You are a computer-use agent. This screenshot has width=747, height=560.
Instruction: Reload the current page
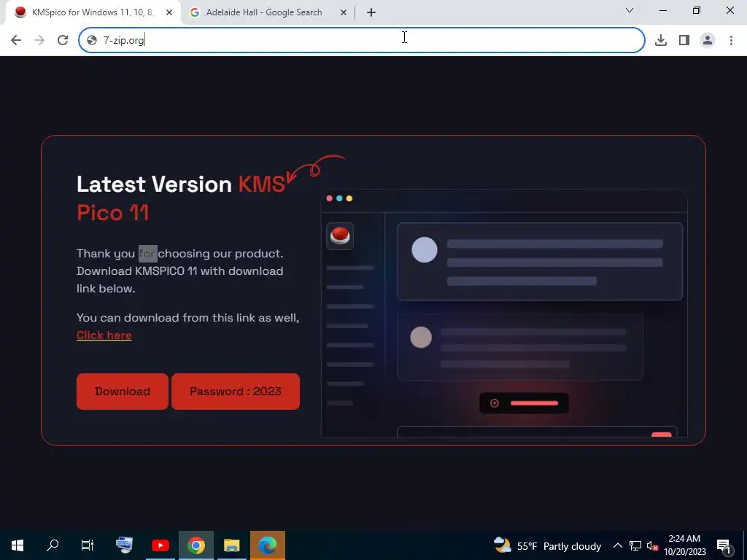pos(63,40)
